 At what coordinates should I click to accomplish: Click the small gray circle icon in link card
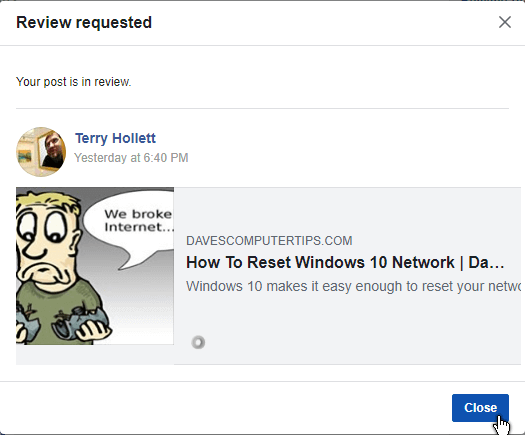click(198, 342)
